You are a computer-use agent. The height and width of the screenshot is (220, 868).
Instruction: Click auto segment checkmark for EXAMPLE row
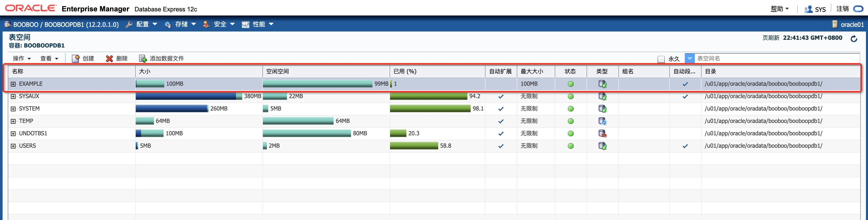tap(685, 84)
